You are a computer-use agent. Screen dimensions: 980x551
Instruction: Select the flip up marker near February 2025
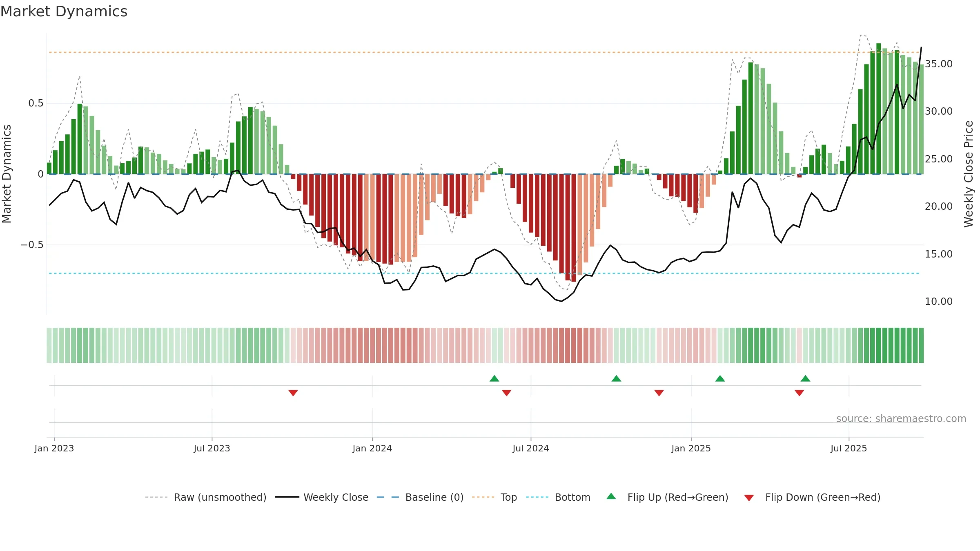coord(720,378)
